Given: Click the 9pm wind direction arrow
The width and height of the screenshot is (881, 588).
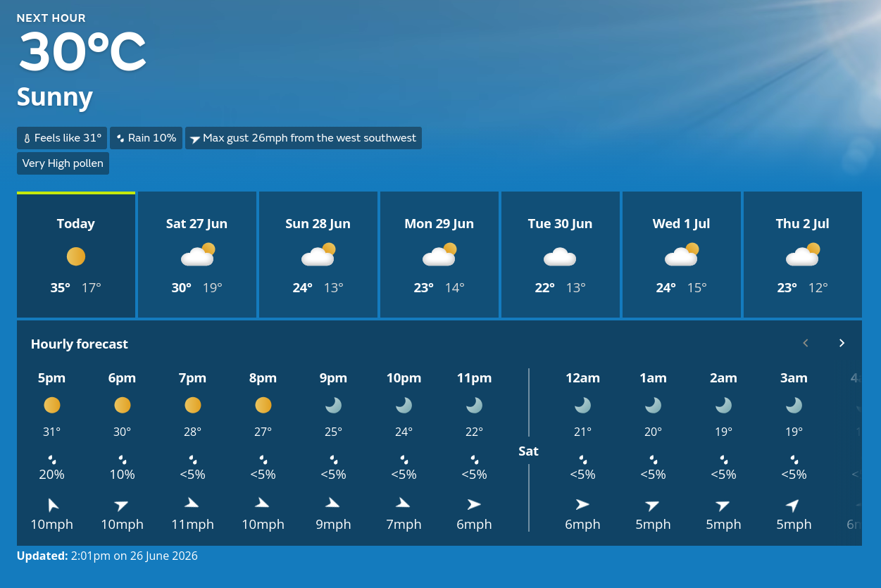Looking at the screenshot, I should (x=333, y=503).
